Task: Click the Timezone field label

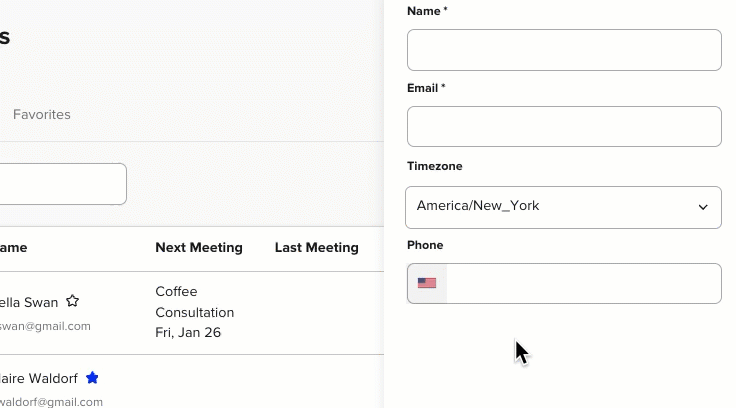Action: click(435, 166)
